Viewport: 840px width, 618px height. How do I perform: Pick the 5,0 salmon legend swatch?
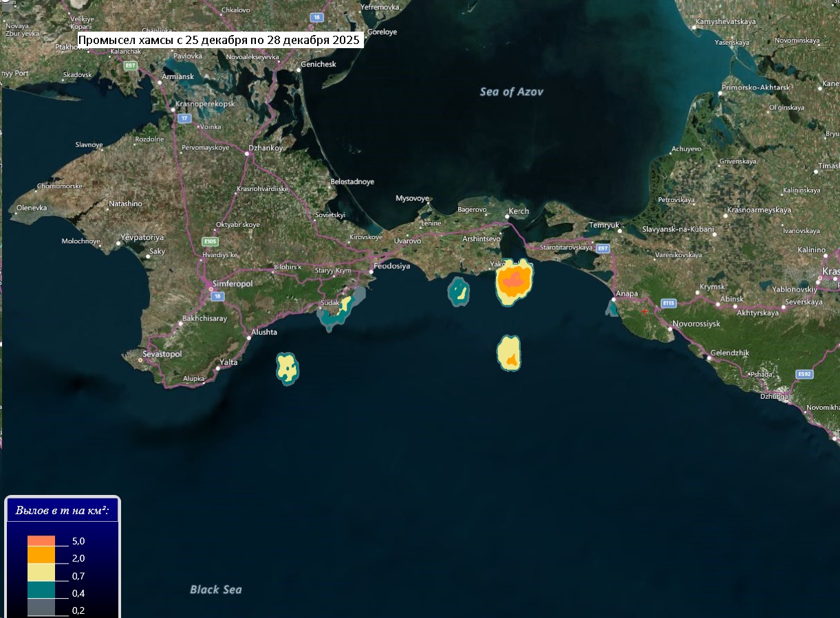pyautogui.click(x=41, y=540)
